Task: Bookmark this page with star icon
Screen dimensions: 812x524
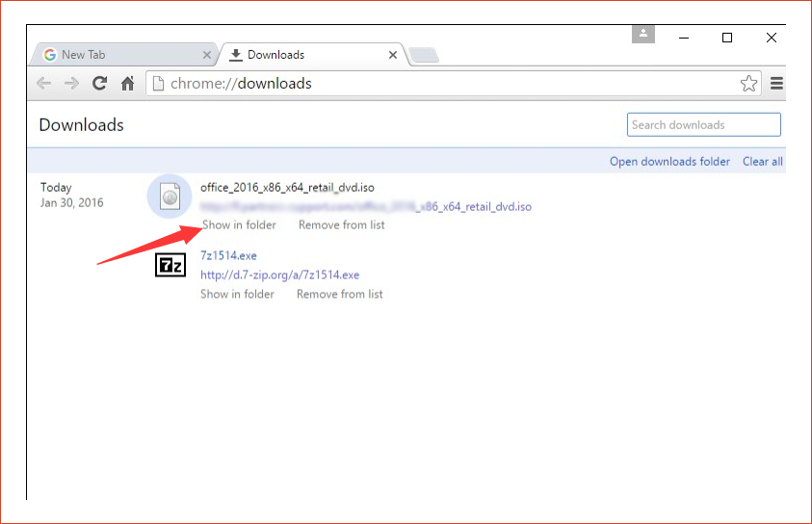Action: pyautogui.click(x=748, y=84)
